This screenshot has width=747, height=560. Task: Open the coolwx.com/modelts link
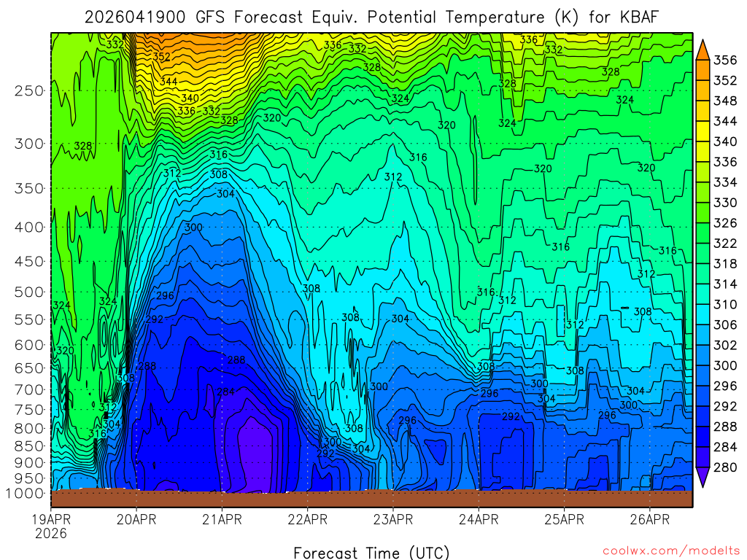tap(671, 551)
